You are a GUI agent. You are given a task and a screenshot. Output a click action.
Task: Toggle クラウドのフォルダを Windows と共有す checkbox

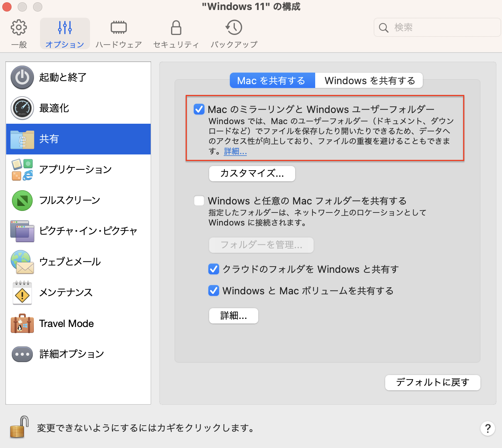[214, 269]
